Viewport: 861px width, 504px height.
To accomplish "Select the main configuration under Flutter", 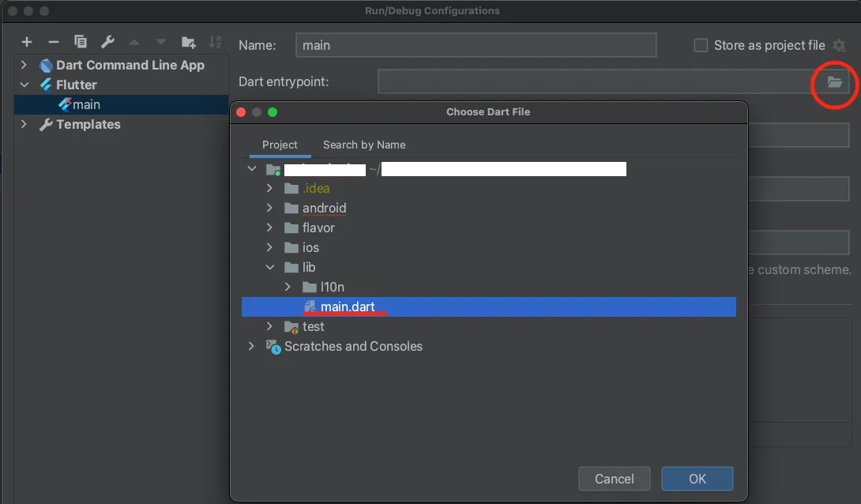I will 121,104.
